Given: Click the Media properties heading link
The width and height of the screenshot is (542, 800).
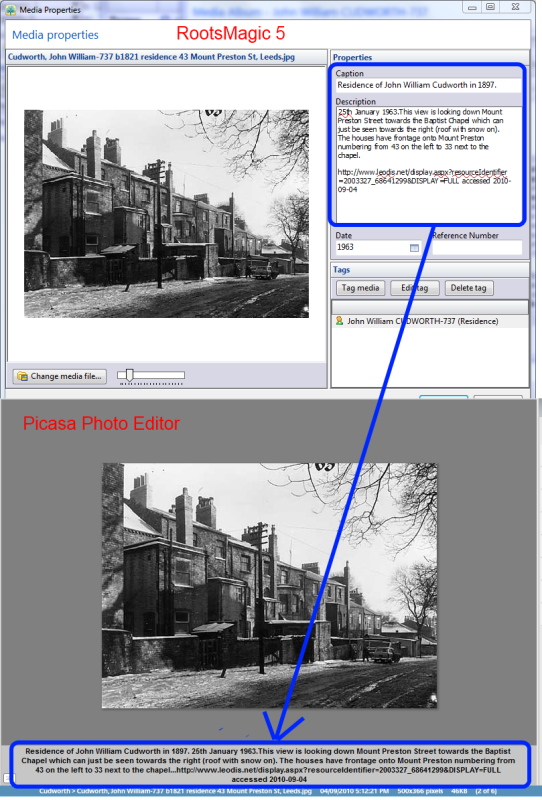Looking at the screenshot, I should [x=55, y=35].
